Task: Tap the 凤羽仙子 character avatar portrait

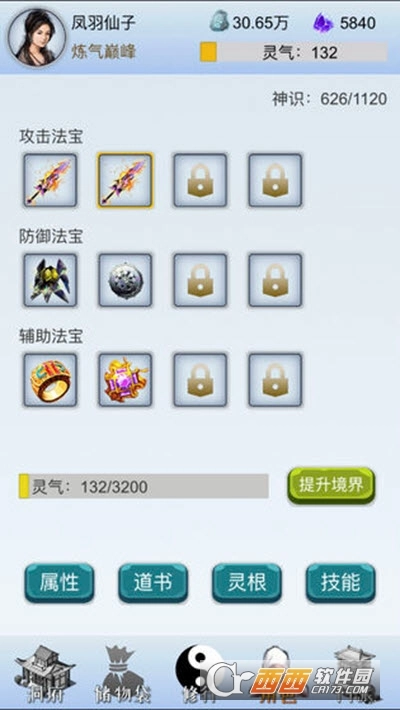Action: (37, 37)
